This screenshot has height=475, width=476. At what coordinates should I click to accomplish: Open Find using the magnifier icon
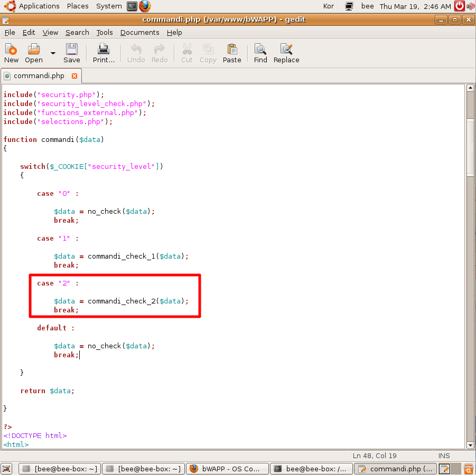(260, 49)
